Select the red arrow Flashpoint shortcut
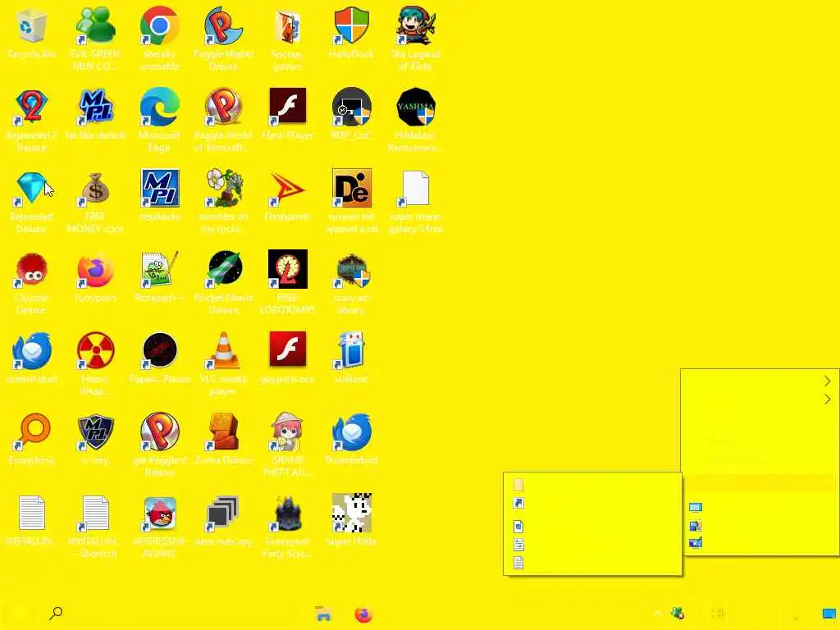The image size is (840, 630). [x=288, y=188]
